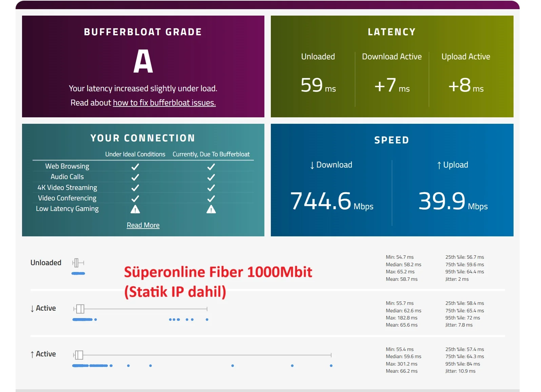This screenshot has width=541, height=392.
Task: Click the bufferbloat grade letter A
Action: tap(143, 61)
